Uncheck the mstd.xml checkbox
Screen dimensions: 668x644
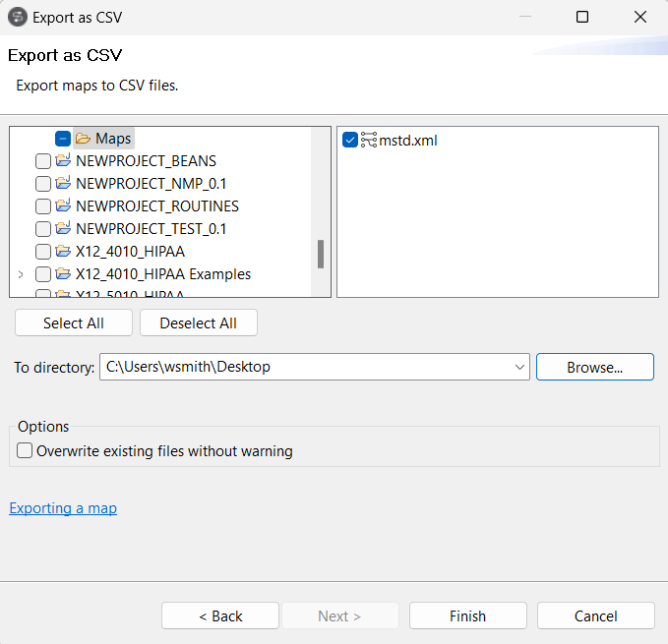coord(350,141)
